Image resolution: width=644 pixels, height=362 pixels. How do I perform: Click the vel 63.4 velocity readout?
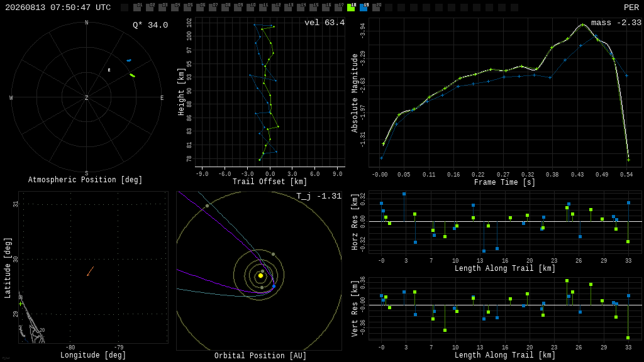325,23
